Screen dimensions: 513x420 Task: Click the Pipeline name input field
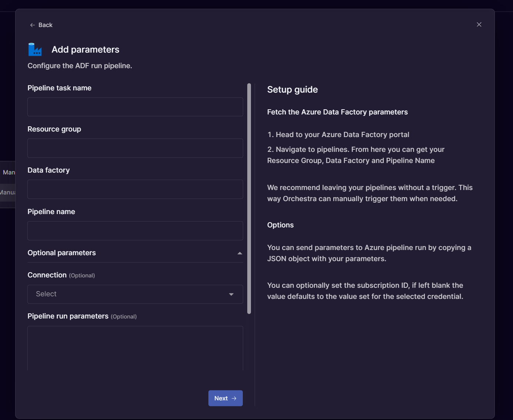pyautogui.click(x=135, y=230)
